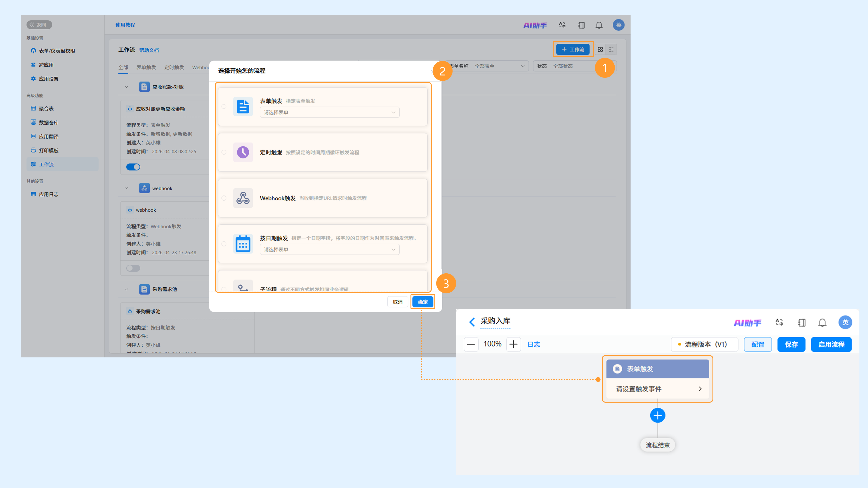Image resolution: width=868 pixels, height=488 pixels.
Task: Open notifications bell in the 采购入库 editor
Action: click(x=822, y=323)
